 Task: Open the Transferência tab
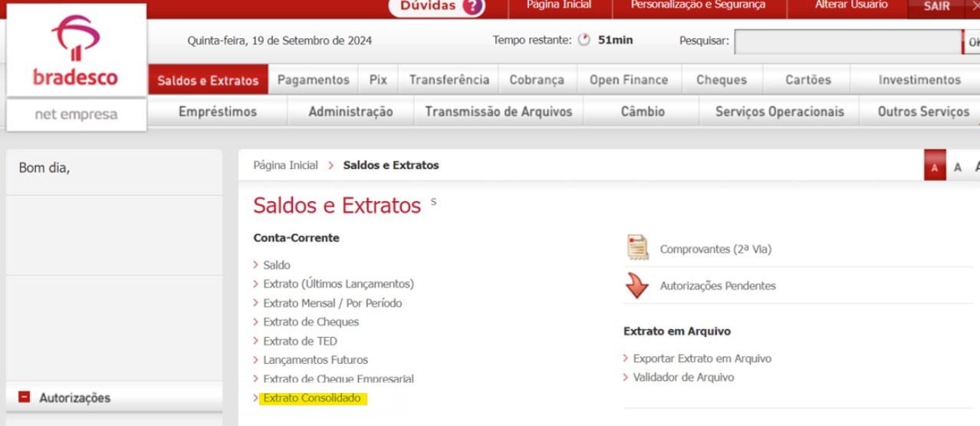449,80
